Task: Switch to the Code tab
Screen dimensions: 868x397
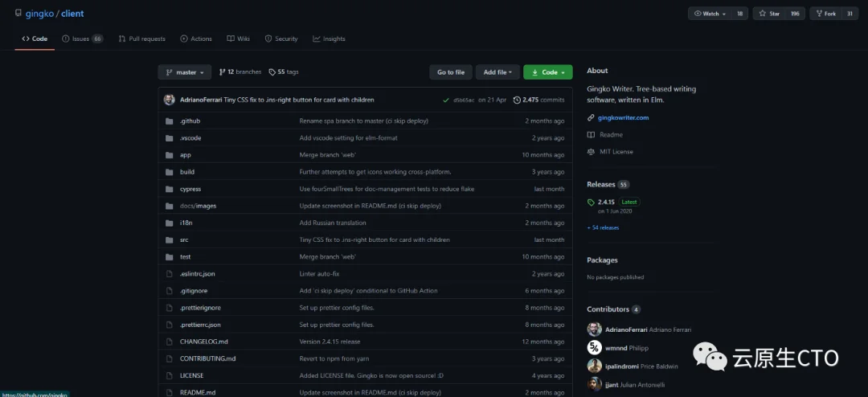Action: [35, 39]
